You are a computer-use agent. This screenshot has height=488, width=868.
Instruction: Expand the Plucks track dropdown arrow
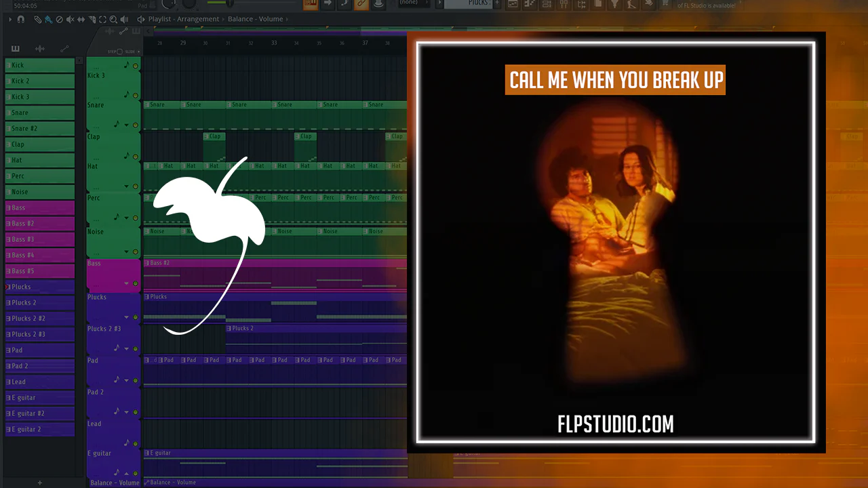(x=126, y=317)
